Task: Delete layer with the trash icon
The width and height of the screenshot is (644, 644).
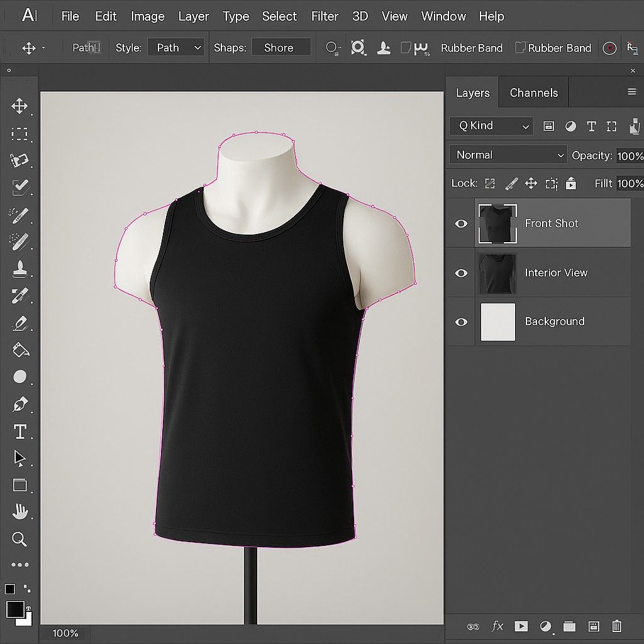Action: click(x=616, y=626)
